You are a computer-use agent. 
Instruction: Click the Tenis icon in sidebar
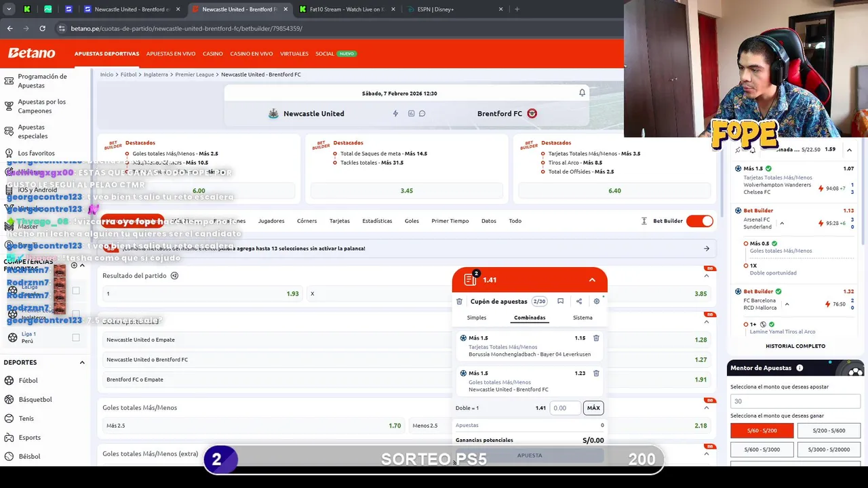coord(9,418)
